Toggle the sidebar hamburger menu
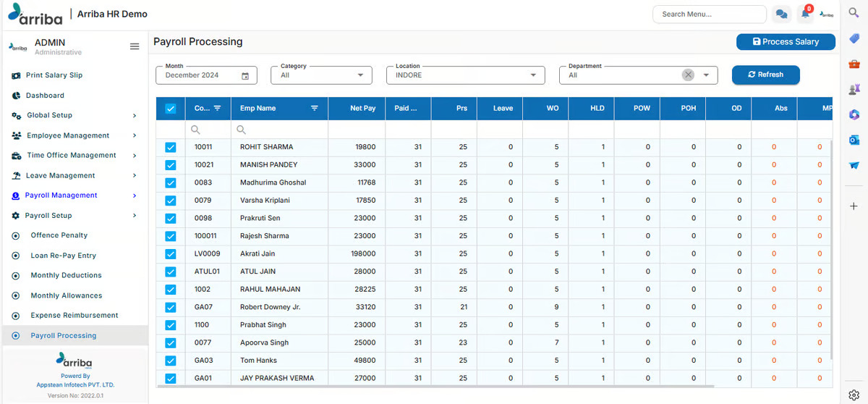 pos(134,46)
